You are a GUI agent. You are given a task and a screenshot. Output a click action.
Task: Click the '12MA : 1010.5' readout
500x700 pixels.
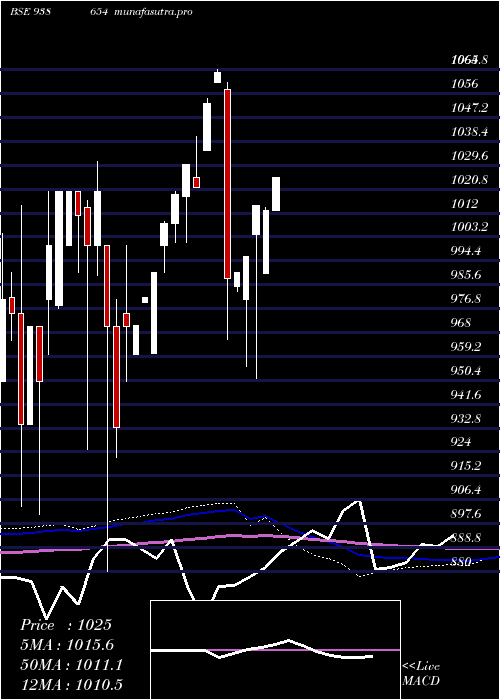point(71,685)
